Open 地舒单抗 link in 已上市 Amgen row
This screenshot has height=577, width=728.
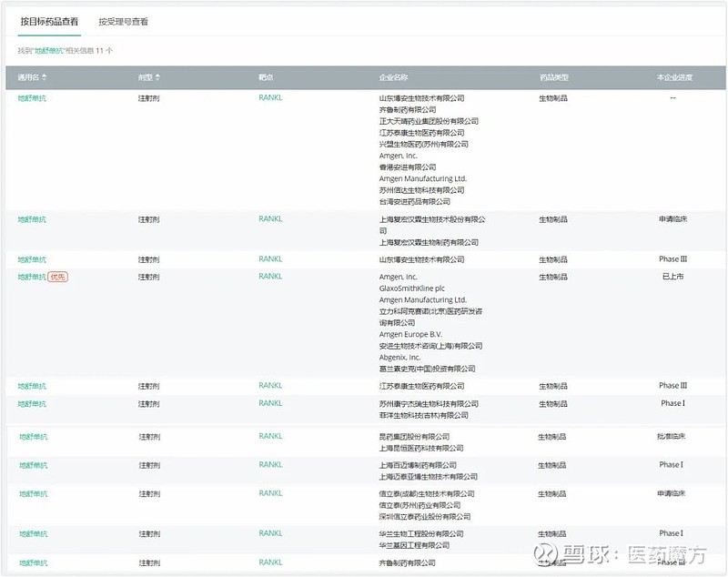point(32,277)
